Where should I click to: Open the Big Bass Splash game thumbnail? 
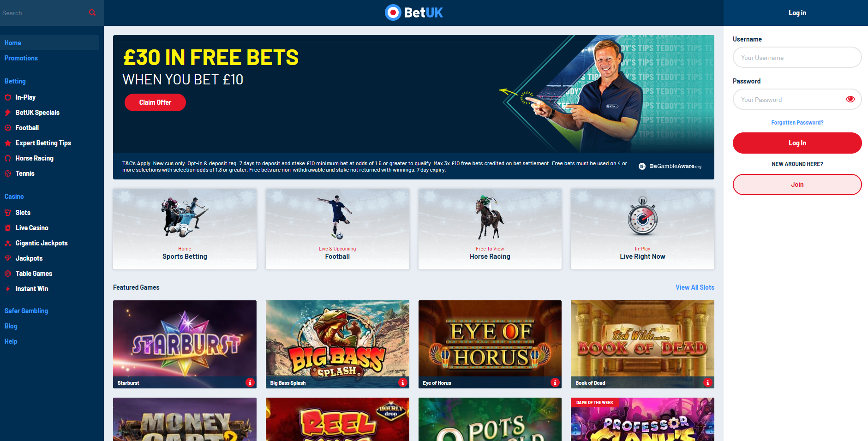pyautogui.click(x=337, y=344)
